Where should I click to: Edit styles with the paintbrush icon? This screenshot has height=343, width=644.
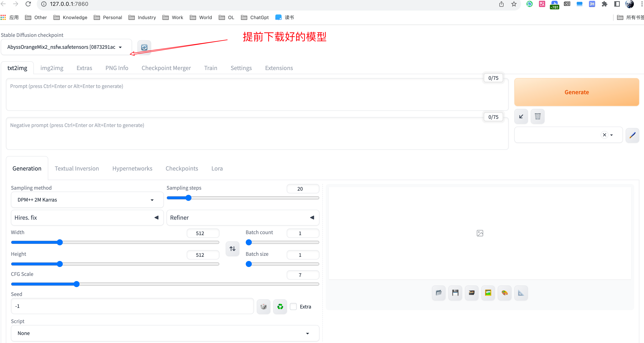coord(632,135)
